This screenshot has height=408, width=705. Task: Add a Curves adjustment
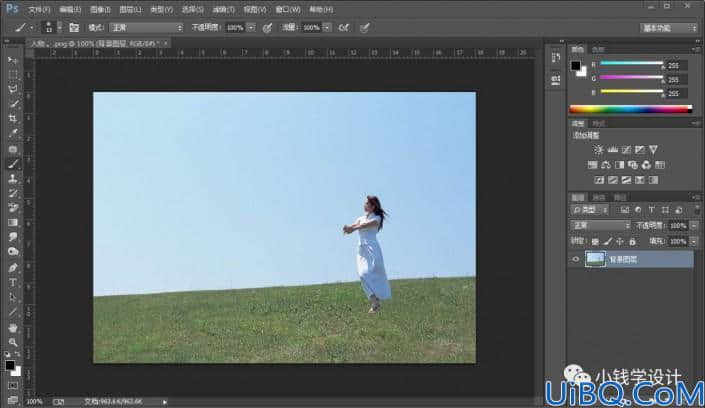coord(626,149)
